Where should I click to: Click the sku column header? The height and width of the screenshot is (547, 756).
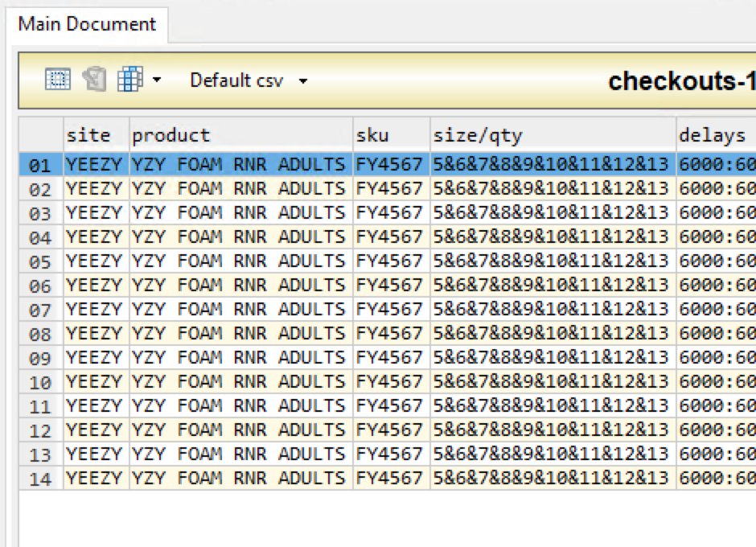click(392, 135)
